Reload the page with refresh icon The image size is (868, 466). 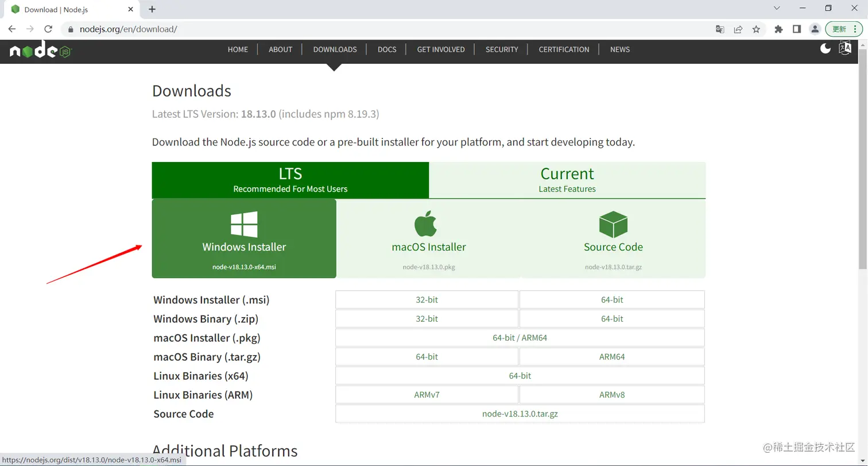pos(48,29)
